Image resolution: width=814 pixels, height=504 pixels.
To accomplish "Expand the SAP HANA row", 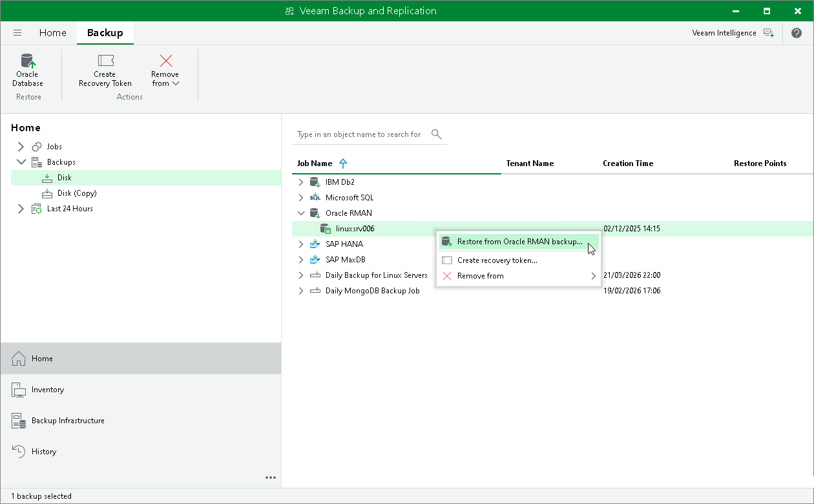I will coord(300,244).
